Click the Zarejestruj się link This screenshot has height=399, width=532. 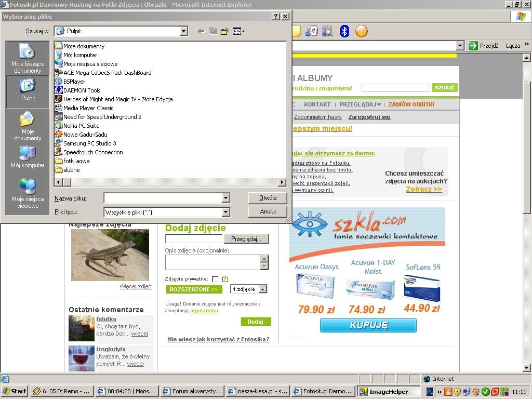[x=369, y=117]
